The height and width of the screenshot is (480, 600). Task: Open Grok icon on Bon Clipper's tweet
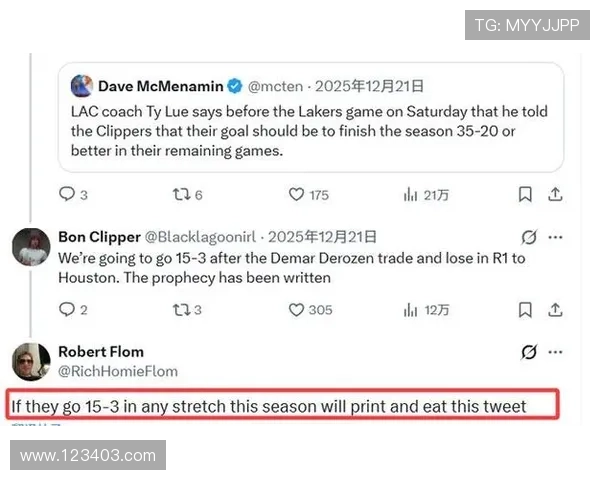click(x=529, y=237)
